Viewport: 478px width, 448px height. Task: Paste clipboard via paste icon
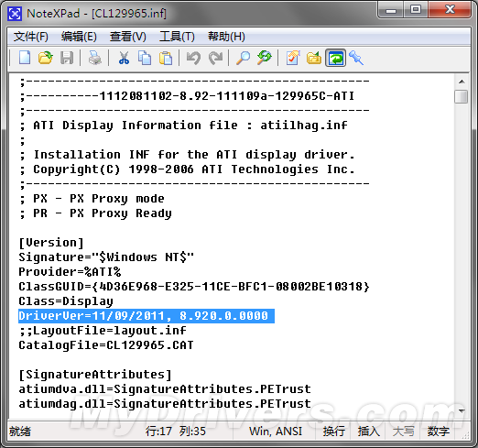point(166,58)
